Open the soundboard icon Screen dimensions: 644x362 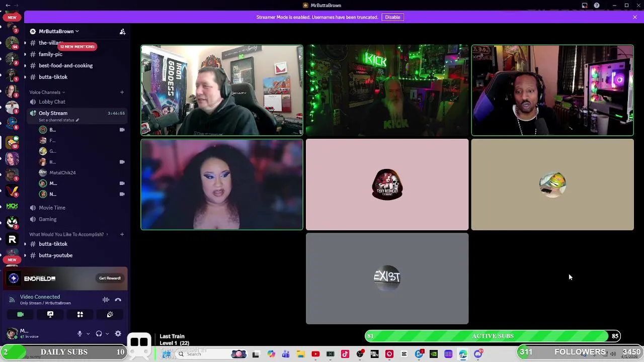point(110,314)
